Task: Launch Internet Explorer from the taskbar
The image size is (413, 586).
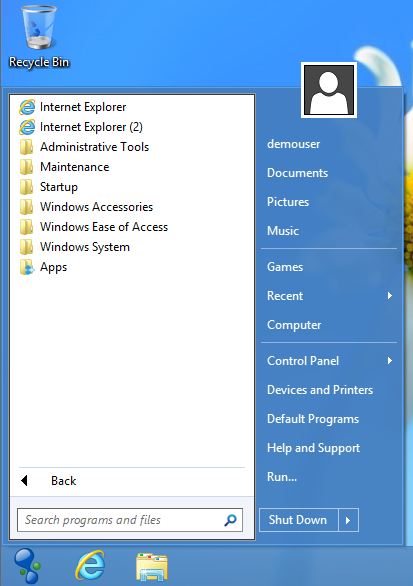Action: tap(90, 565)
